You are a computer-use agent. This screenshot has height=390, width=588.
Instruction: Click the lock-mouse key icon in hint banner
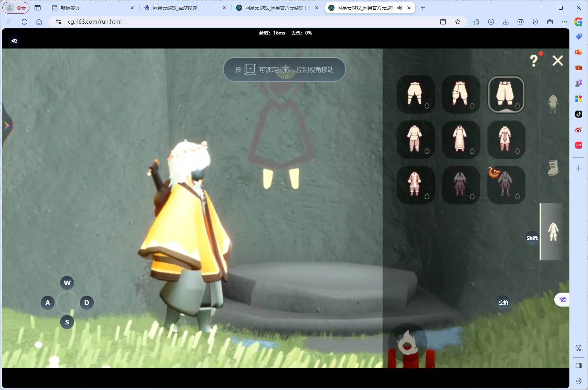pos(250,69)
